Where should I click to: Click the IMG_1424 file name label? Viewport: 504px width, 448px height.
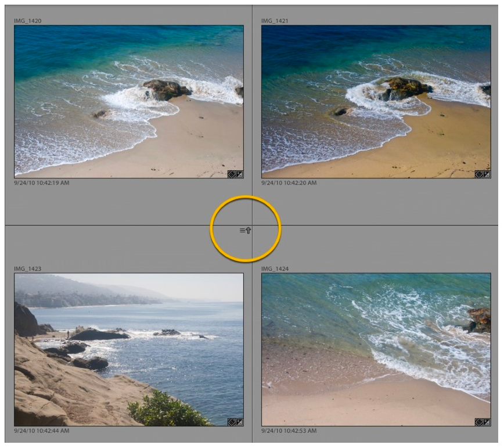(275, 269)
